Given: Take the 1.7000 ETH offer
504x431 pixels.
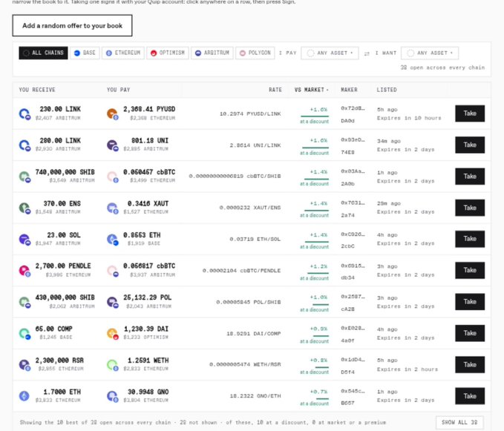Looking at the screenshot, I should (x=470, y=396).
